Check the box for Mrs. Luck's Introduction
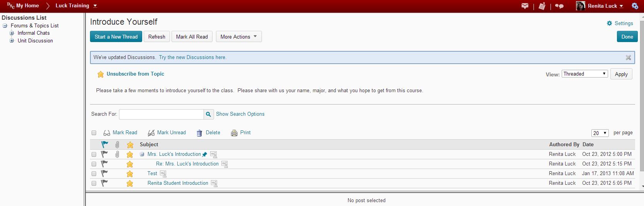 pos(94,154)
